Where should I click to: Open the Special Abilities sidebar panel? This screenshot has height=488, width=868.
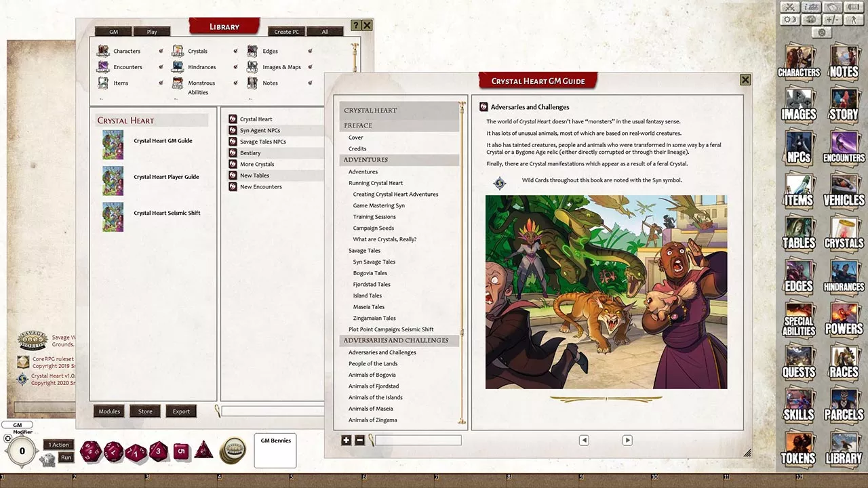(799, 319)
